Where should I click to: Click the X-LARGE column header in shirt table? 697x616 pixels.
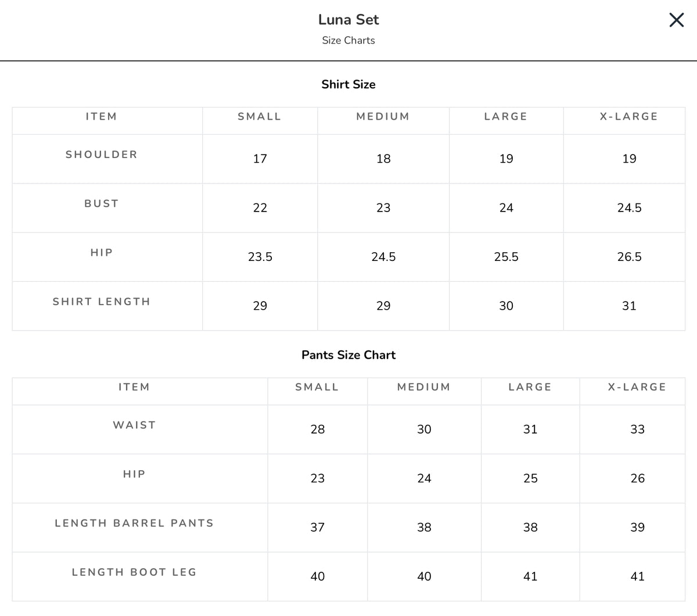tap(629, 116)
